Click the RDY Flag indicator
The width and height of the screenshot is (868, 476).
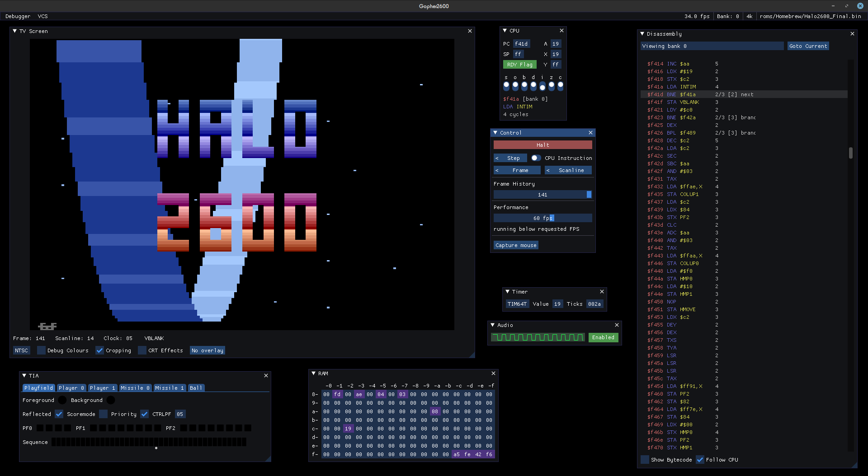[x=519, y=65]
